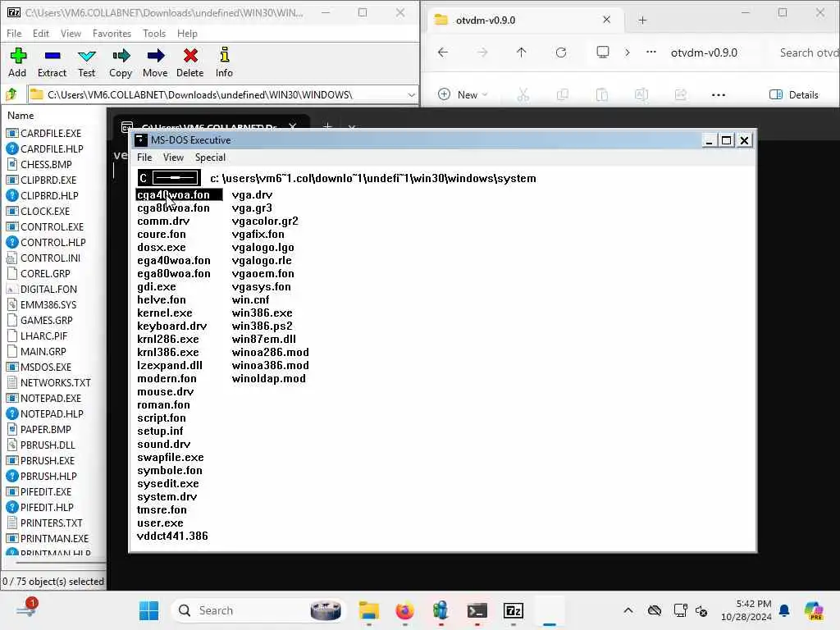Click Back arrow in File Explorer

coord(443,52)
